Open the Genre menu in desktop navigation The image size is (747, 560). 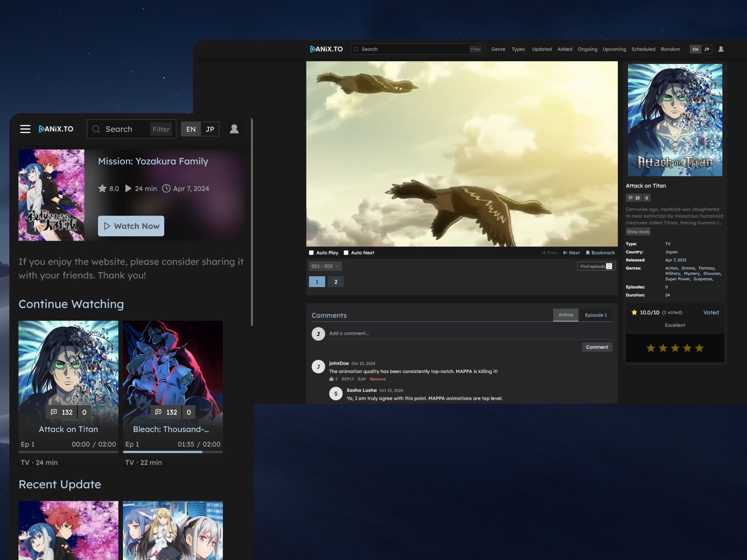[498, 49]
